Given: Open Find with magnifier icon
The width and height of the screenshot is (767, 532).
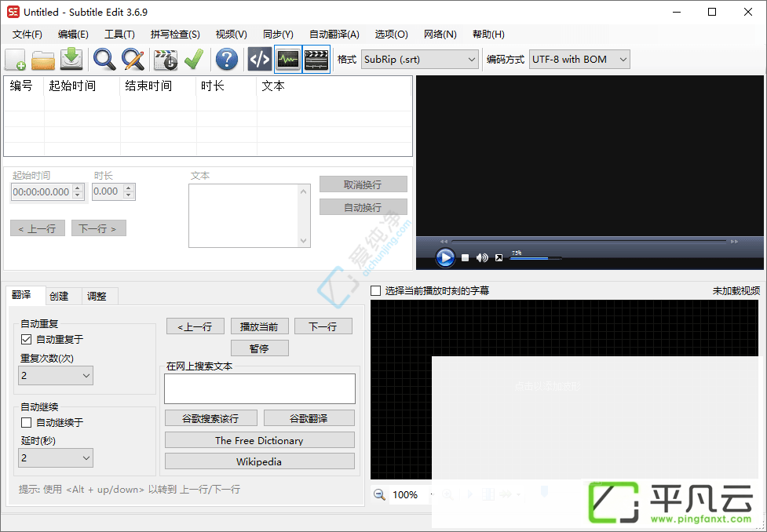Looking at the screenshot, I should tap(104, 59).
